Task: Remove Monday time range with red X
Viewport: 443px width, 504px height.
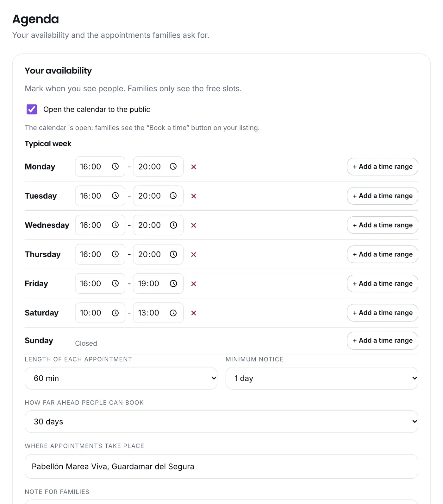Action: 194,167
